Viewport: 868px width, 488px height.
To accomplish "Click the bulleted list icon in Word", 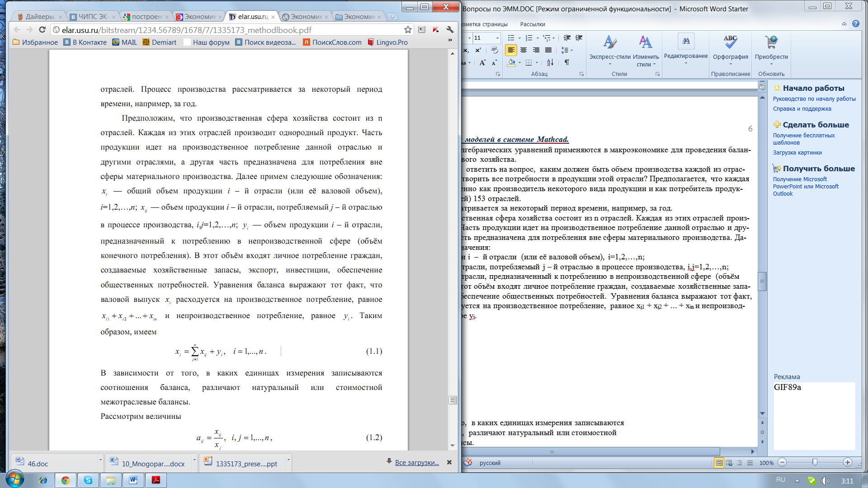I will [511, 38].
